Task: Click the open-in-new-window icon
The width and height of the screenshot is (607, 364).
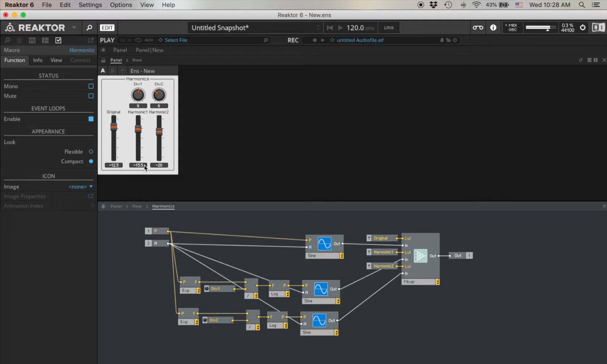Action: (x=91, y=40)
